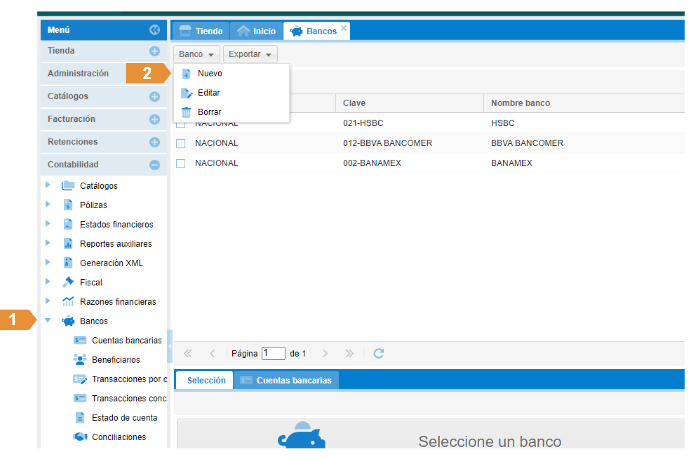Image resolution: width=691 pixels, height=459 pixels.
Task: Open the Exportar dropdown
Action: pyautogui.click(x=249, y=54)
